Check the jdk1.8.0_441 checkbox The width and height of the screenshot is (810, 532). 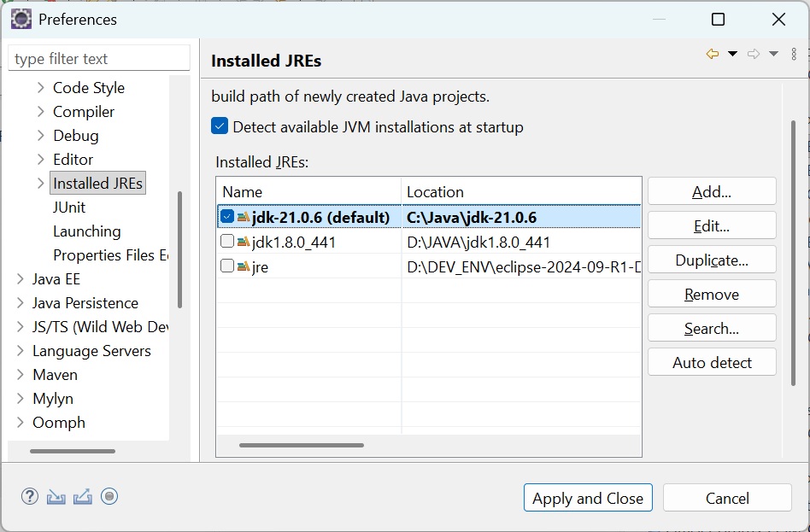(x=226, y=241)
